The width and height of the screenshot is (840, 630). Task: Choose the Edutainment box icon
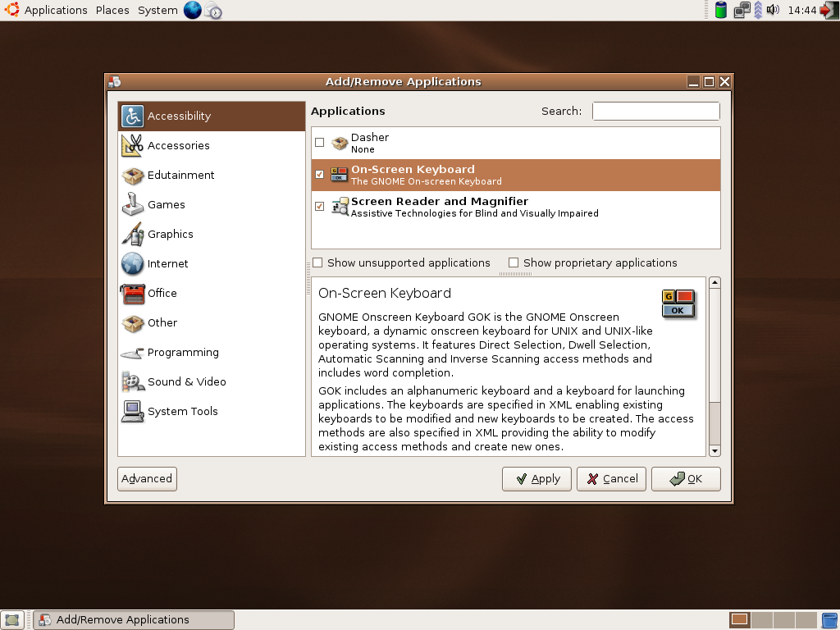pyautogui.click(x=132, y=176)
